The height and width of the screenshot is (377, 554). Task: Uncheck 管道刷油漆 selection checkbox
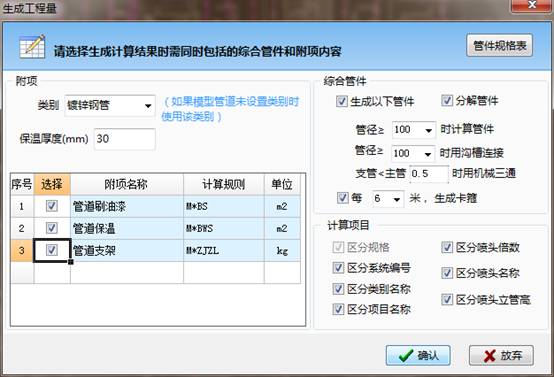click(52, 206)
